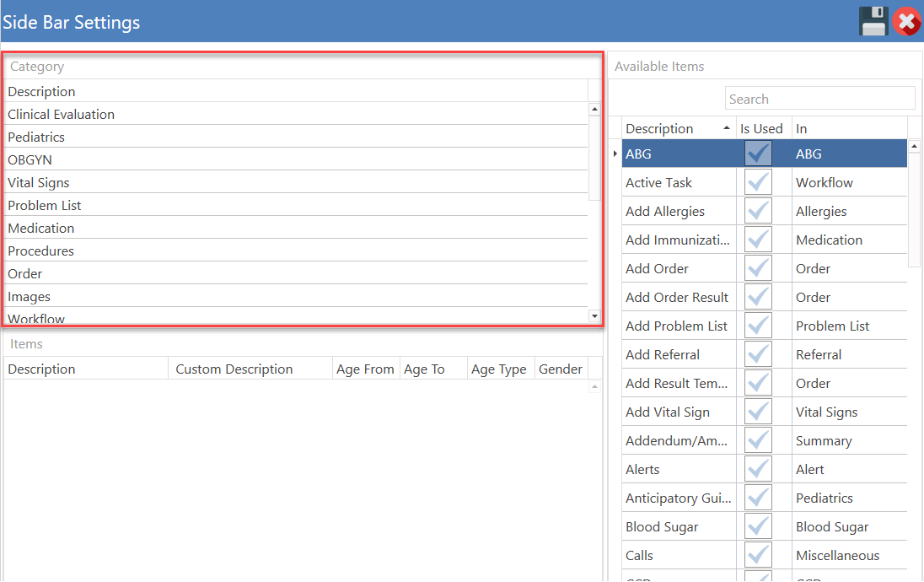924x582 pixels.
Task: Select Add Order Result item row
Action: pos(765,297)
